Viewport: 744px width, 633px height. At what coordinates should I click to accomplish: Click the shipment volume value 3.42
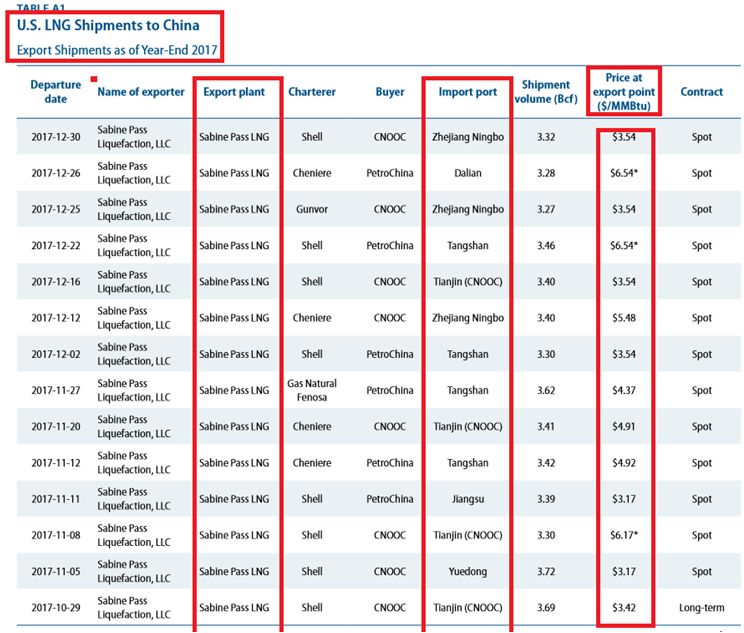pos(546,463)
